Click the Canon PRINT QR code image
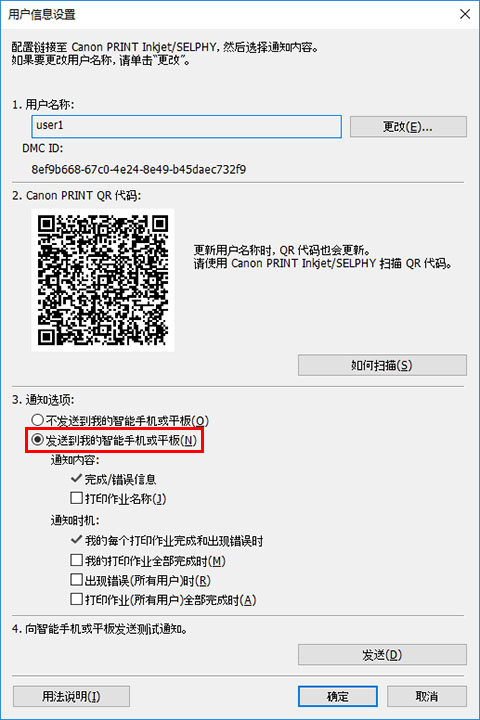480x720 pixels. [x=103, y=281]
